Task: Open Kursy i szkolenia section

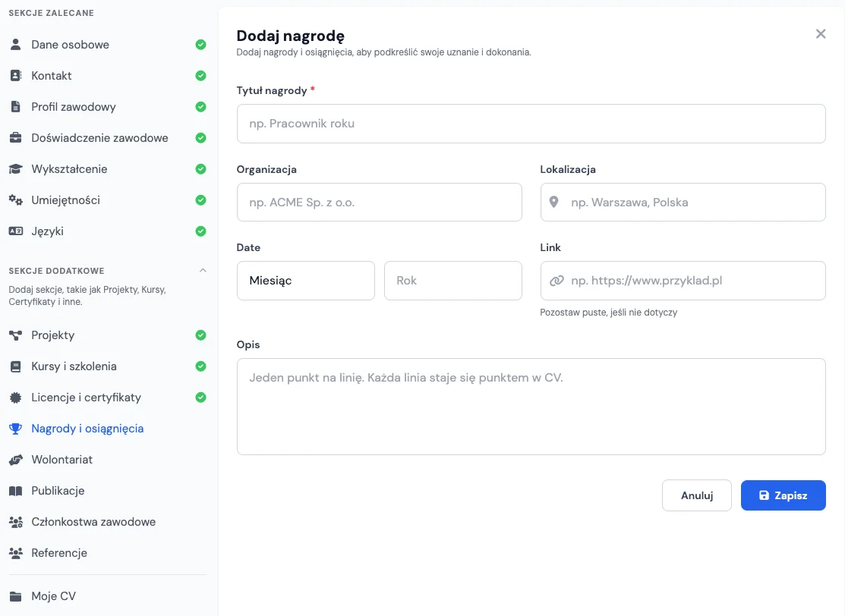Action: 107,366
